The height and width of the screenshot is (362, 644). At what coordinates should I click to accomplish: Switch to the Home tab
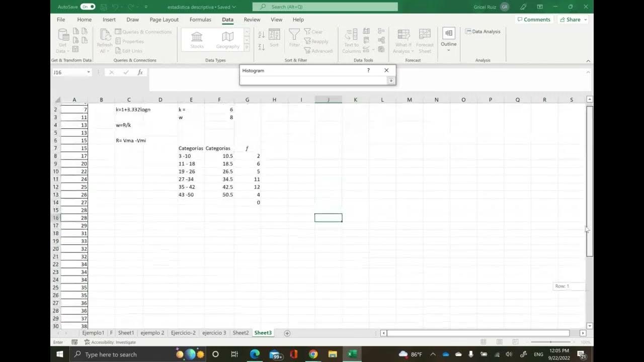pyautogui.click(x=84, y=20)
